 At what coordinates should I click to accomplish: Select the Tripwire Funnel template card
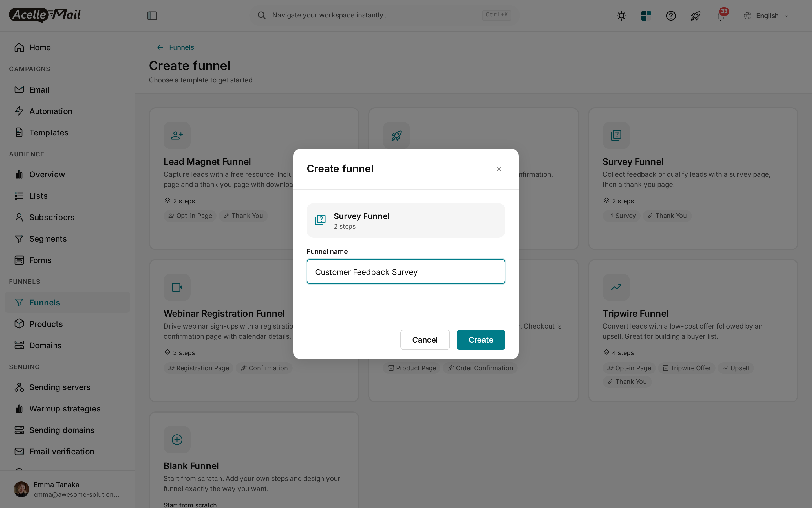[693, 330]
